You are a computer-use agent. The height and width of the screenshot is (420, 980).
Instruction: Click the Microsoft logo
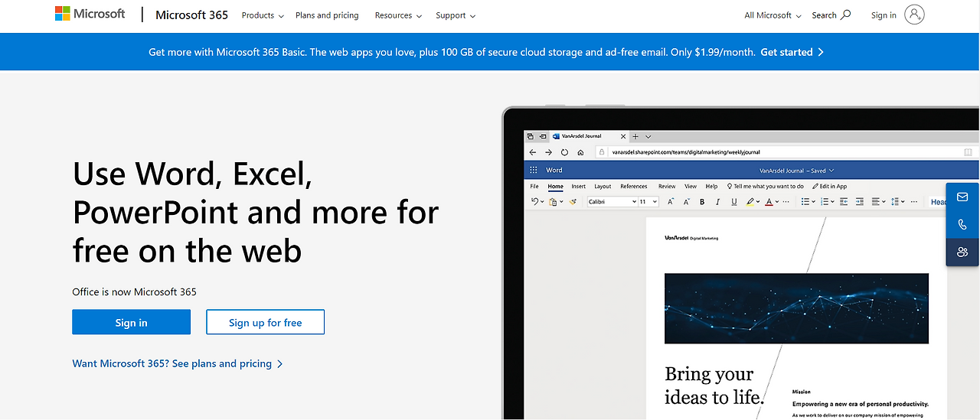point(90,14)
